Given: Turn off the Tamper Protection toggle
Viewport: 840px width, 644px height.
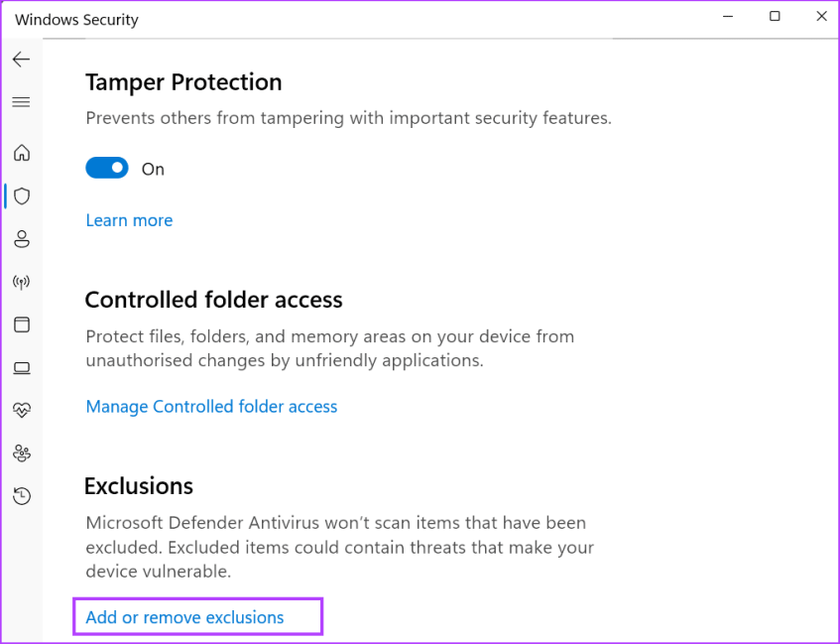Looking at the screenshot, I should coord(107,167).
